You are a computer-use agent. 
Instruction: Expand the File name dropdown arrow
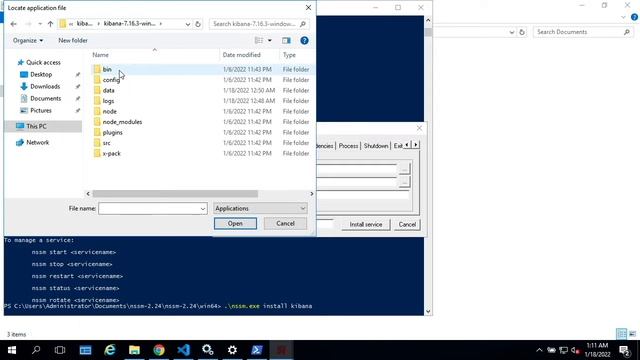203,209
